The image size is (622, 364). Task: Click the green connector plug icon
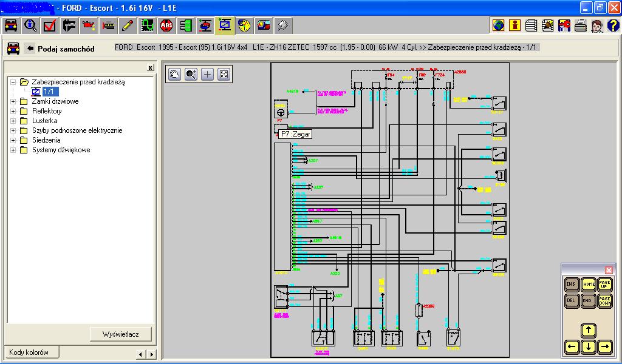[186, 25]
